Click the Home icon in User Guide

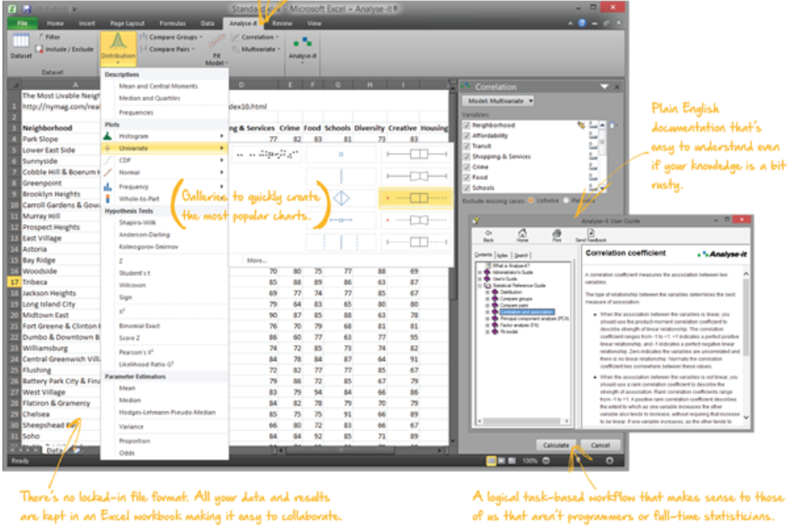522,234
